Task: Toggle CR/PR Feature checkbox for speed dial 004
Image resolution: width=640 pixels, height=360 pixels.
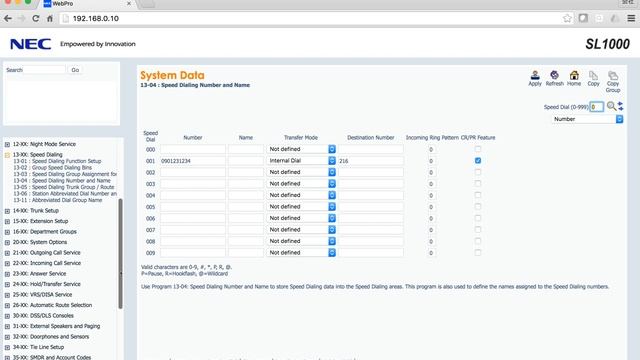Action: (x=478, y=195)
